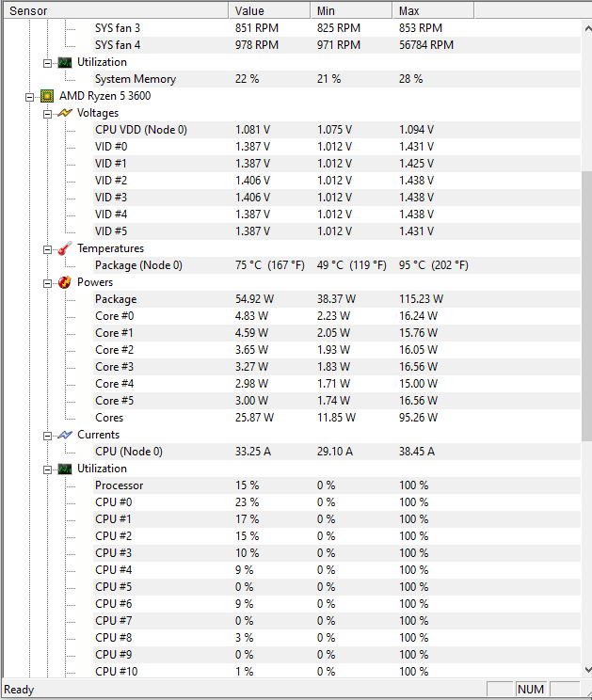Click the Temperatures thermometer icon
Screen dimensions: 592x700
65,248
